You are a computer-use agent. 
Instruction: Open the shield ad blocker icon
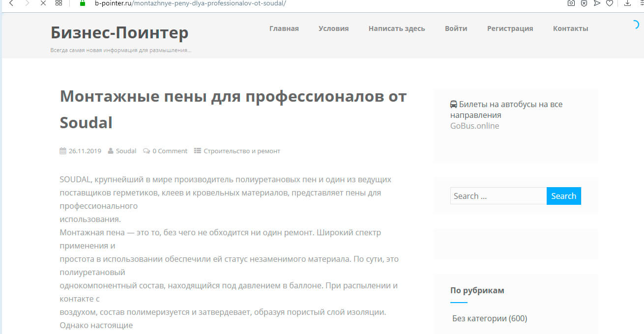(584, 3)
